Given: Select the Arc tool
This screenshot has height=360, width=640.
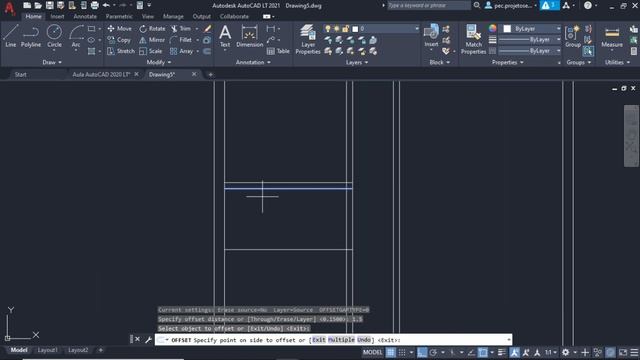Looking at the screenshot, I should tap(76, 36).
